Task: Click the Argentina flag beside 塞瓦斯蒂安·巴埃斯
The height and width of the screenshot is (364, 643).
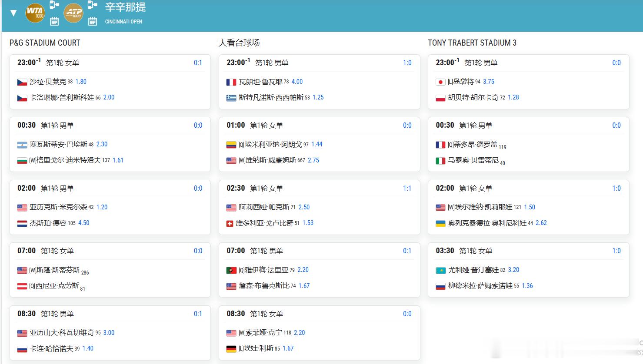Action: 22,145
